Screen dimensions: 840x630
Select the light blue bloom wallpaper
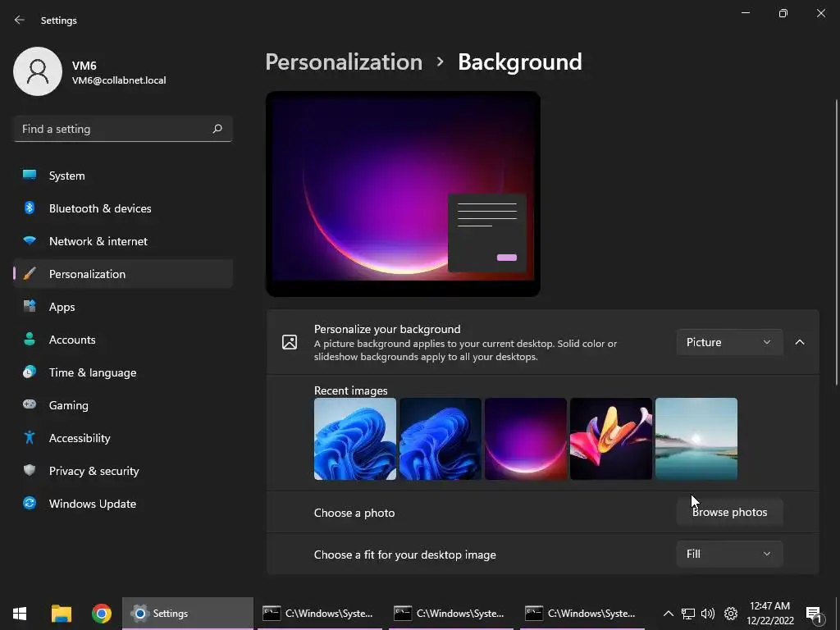(354, 439)
